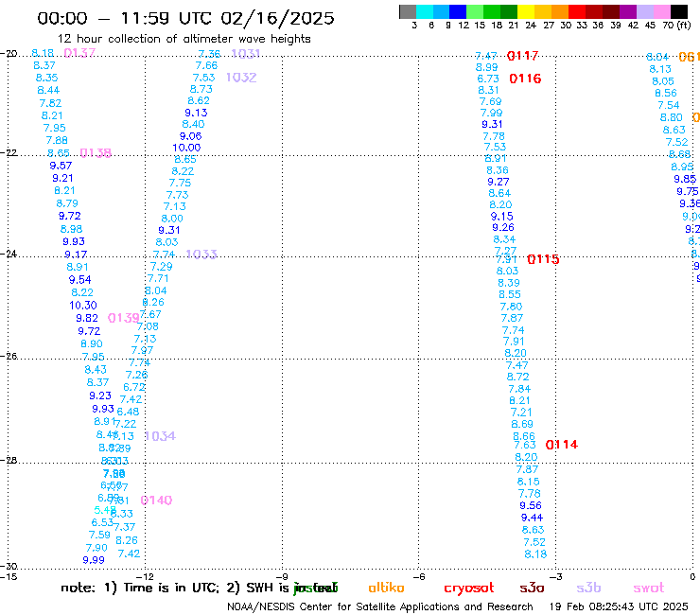The height and width of the screenshot is (615, 700).
Task: Click the wave height value '10.30'
Action: (x=83, y=306)
